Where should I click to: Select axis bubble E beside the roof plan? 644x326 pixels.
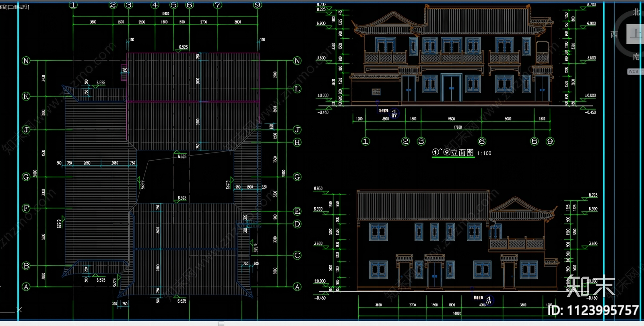pyautogui.click(x=297, y=211)
